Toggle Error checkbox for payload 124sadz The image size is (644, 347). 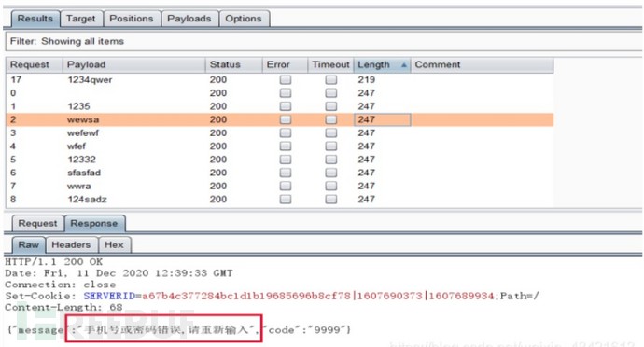(286, 200)
